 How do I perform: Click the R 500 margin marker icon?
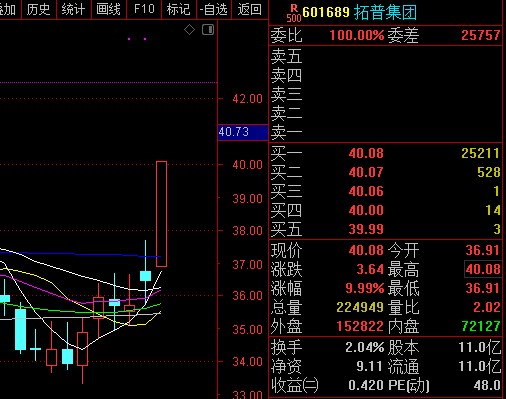(294, 13)
